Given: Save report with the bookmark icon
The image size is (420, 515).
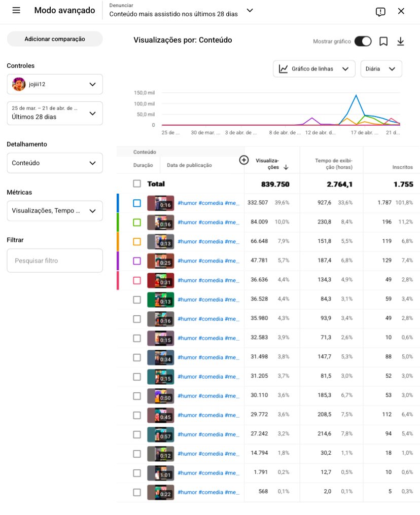Looking at the screenshot, I should tap(383, 42).
